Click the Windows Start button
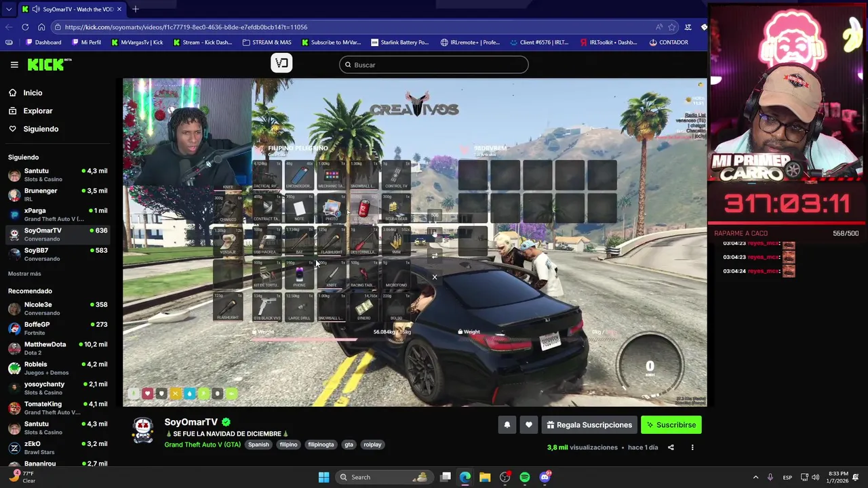The image size is (868, 488). pyautogui.click(x=323, y=477)
